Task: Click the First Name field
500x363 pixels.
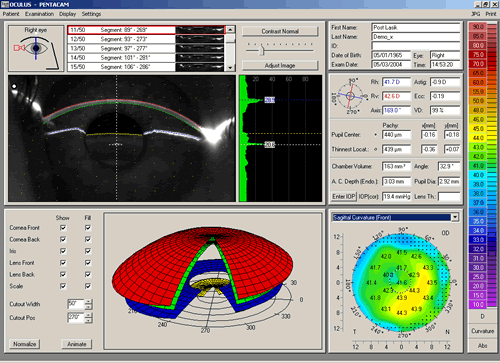Action: click(x=416, y=27)
